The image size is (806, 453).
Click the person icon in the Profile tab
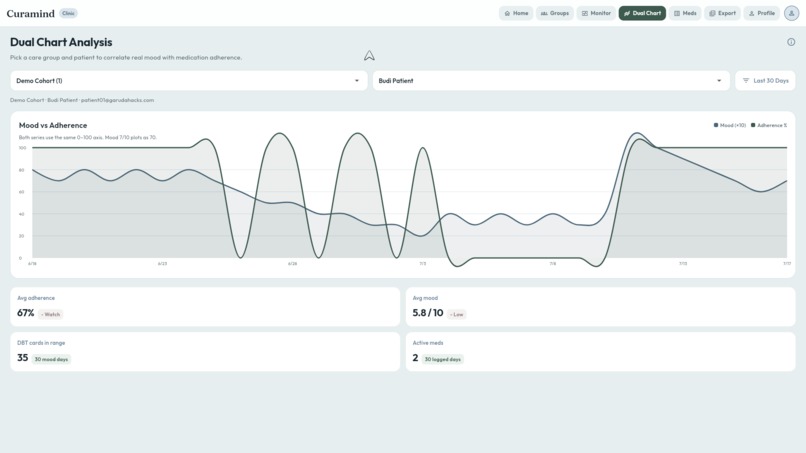coord(752,13)
